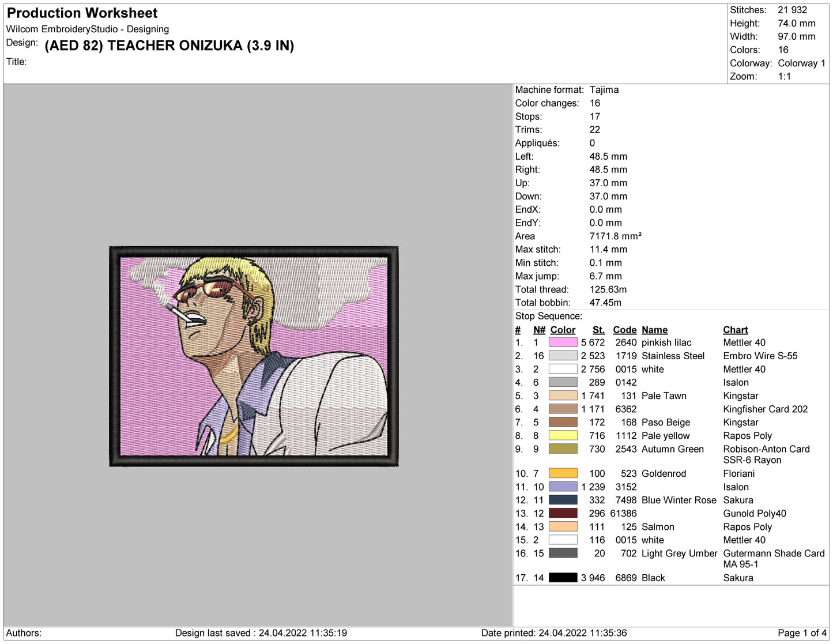
Task: Click the Stainless Steel color swatch
Action: 563,356
